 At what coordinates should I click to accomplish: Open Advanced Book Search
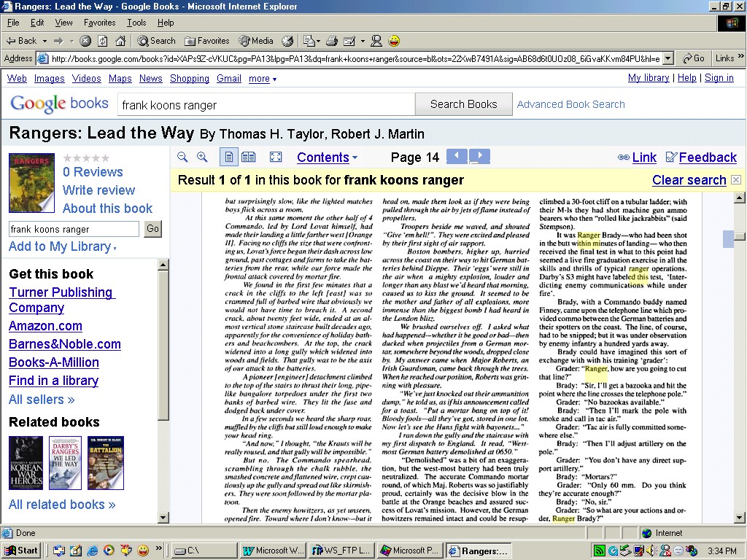[570, 104]
